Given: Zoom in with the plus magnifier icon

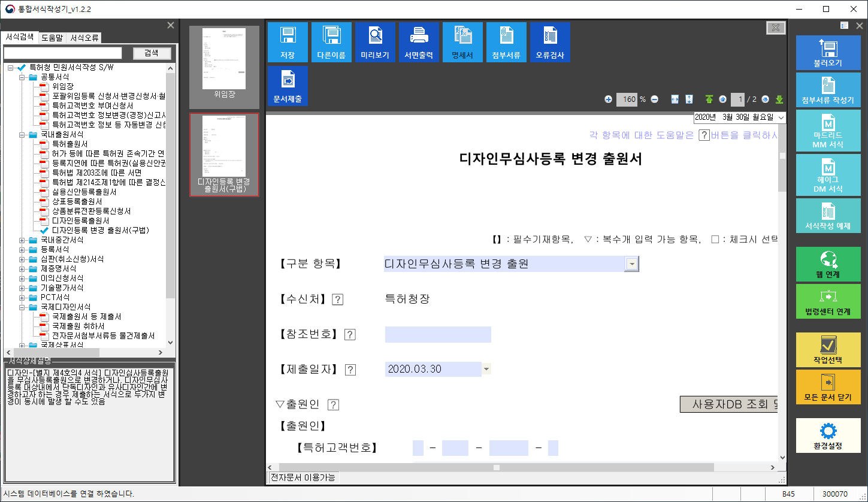Looking at the screenshot, I should point(608,99).
